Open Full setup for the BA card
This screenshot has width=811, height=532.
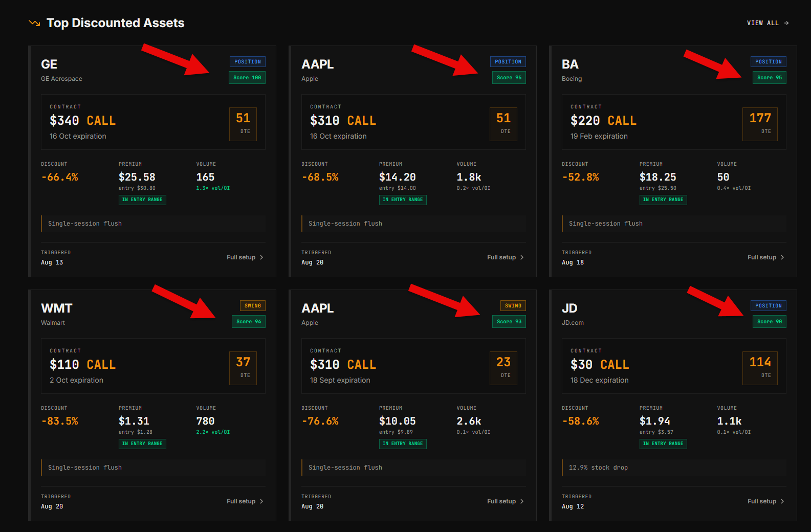point(766,257)
